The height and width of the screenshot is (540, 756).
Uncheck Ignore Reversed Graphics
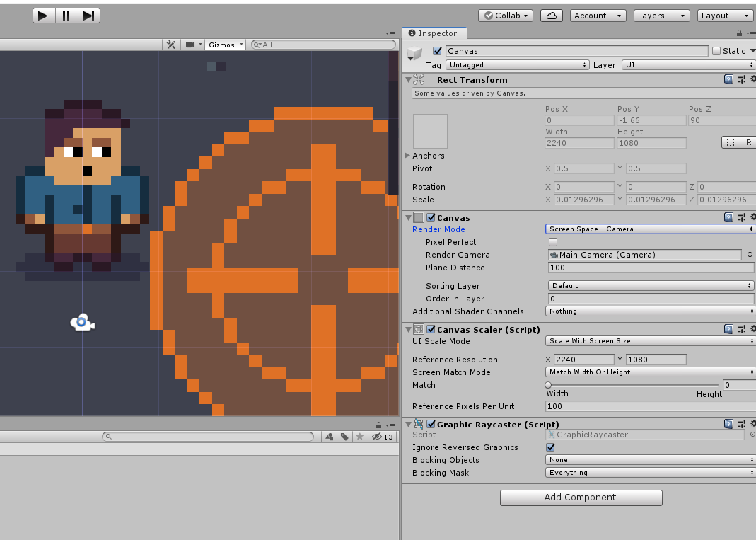[550, 447]
